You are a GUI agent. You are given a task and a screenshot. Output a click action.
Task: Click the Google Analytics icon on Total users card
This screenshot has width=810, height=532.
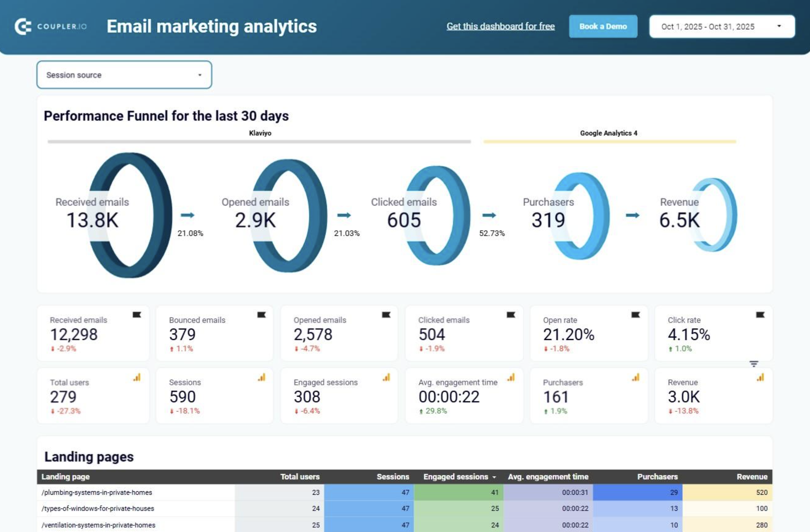pyautogui.click(x=136, y=378)
